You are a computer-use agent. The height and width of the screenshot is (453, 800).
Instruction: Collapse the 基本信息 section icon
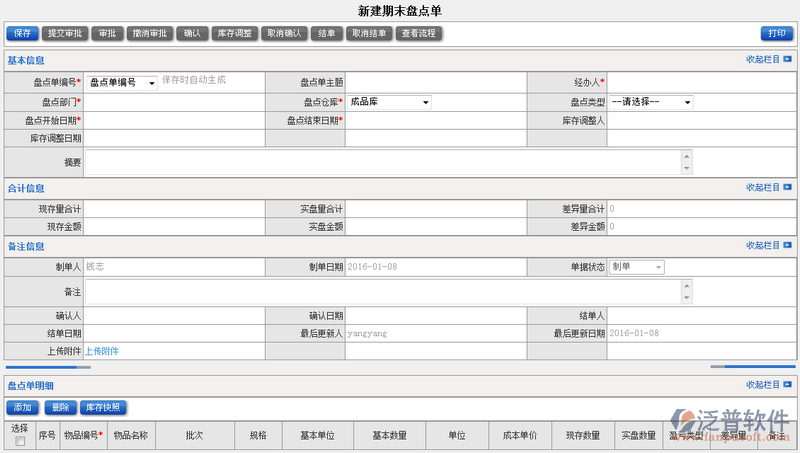coord(788,61)
